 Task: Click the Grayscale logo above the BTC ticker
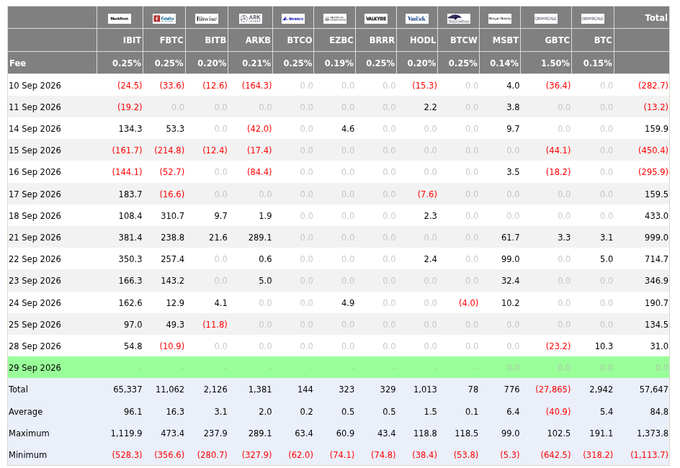pos(592,19)
